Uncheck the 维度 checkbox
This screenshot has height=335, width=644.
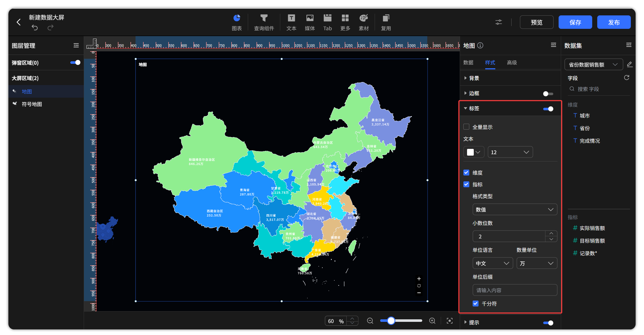pyautogui.click(x=466, y=172)
